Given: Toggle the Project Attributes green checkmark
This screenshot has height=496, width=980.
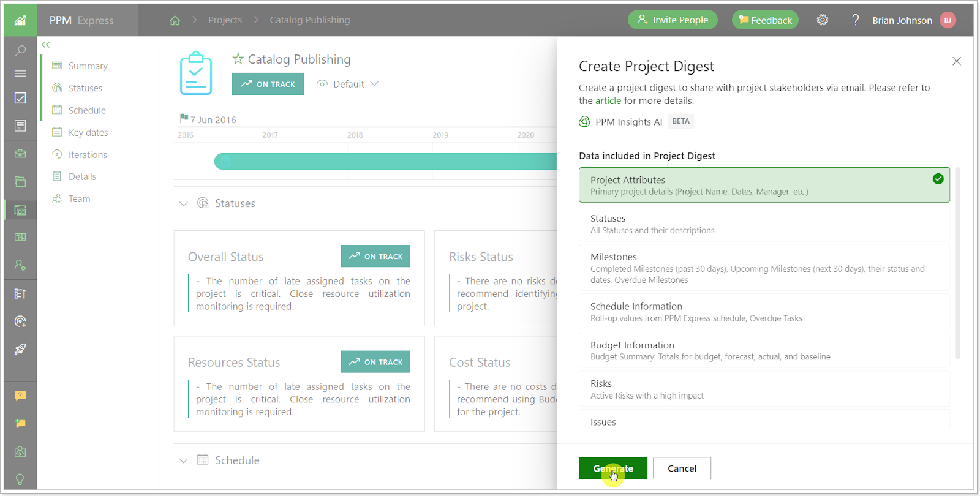Looking at the screenshot, I should [938, 179].
